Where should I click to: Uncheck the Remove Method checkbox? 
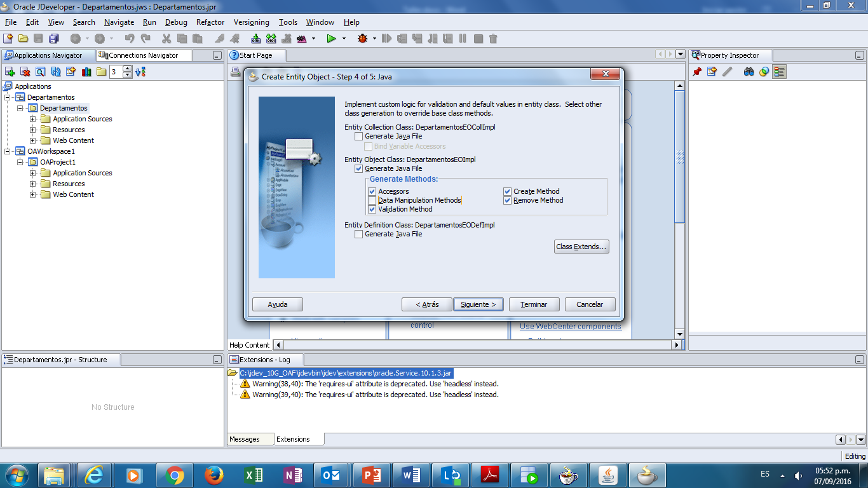click(x=508, y=200)
